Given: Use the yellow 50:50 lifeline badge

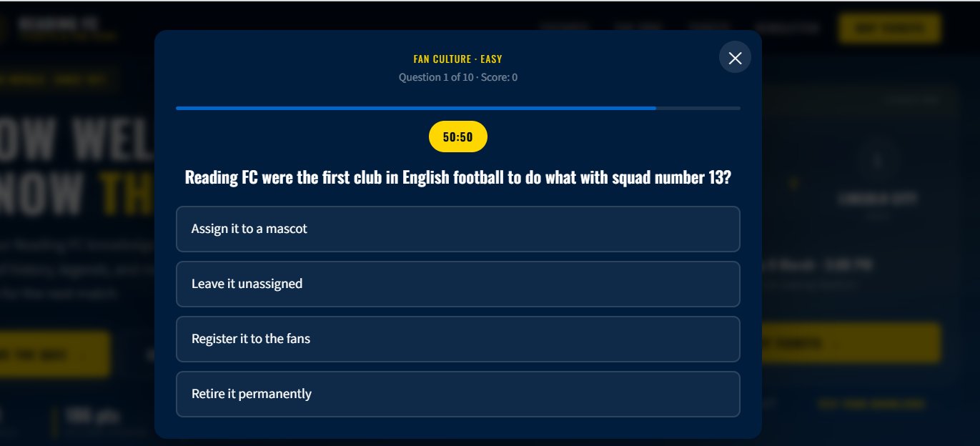Looking at the screenshot, I should 457,136.
